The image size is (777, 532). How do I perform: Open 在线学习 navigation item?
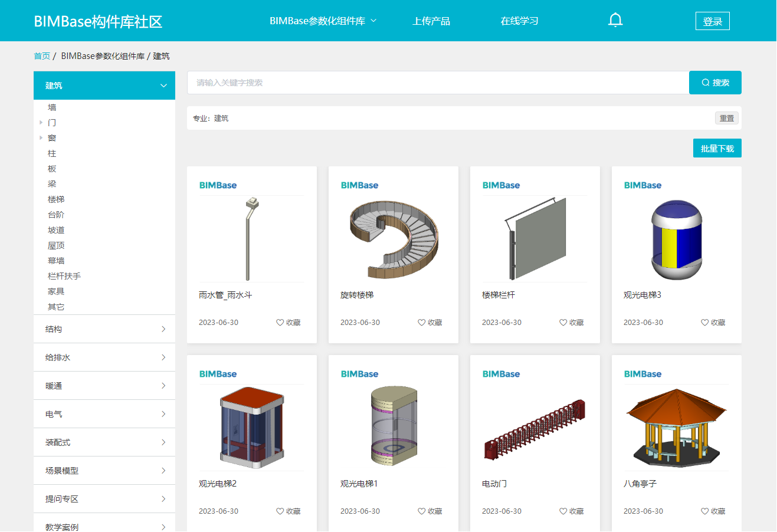coord(519,21)
